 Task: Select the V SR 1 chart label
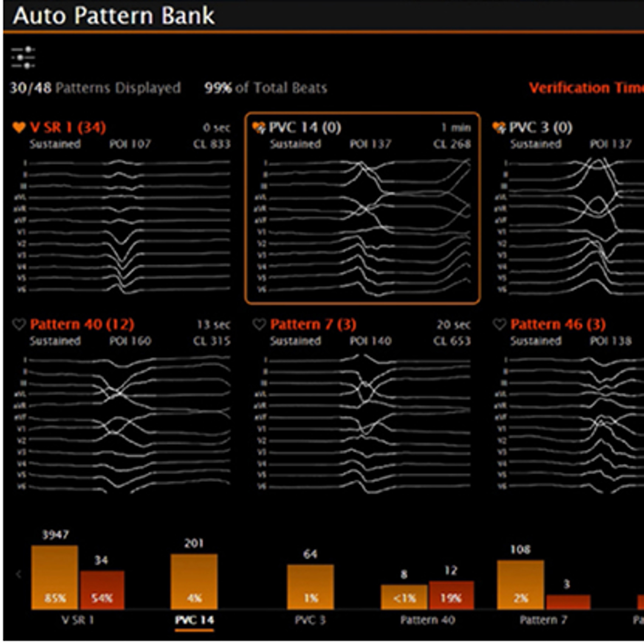[x=78, y=620]
